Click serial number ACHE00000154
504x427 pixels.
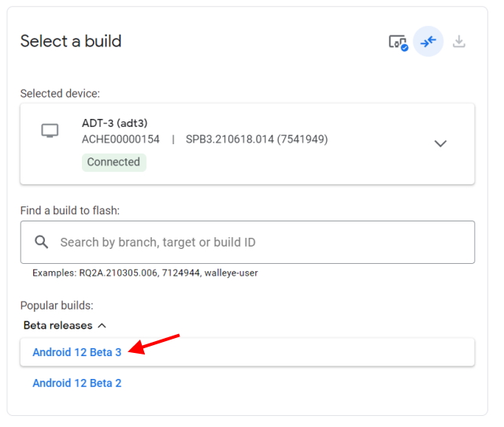[x=120, y=139]
